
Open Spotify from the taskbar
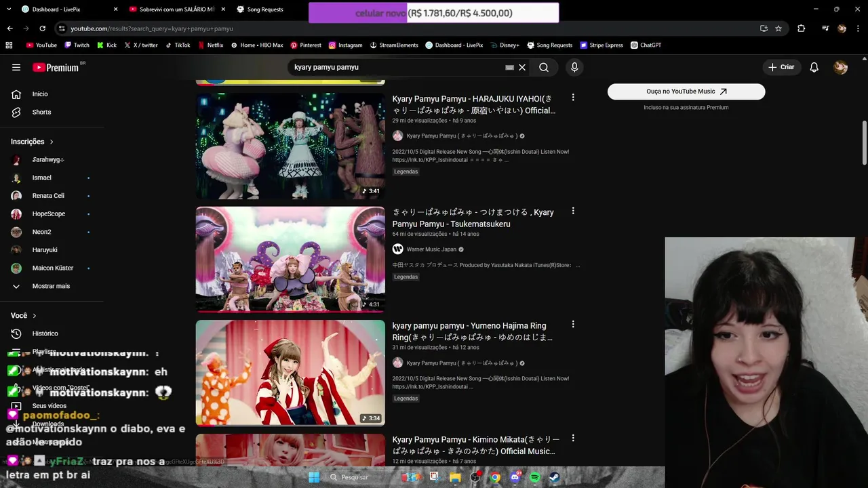click(x=535, y=477)
